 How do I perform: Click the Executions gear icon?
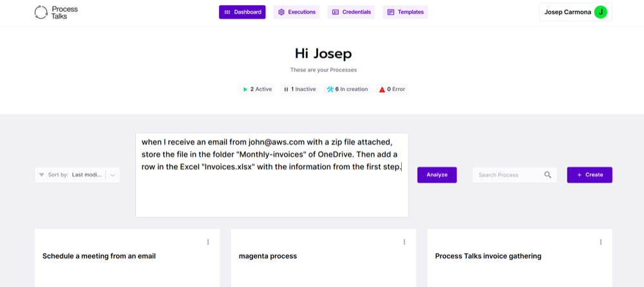tap(281, 12)
